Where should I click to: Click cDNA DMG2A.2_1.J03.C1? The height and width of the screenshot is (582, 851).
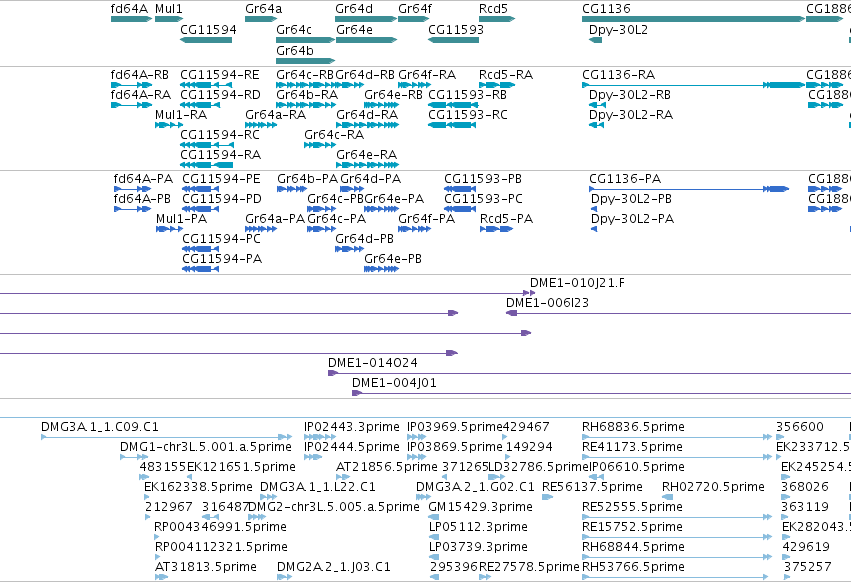tap(334, 567)
